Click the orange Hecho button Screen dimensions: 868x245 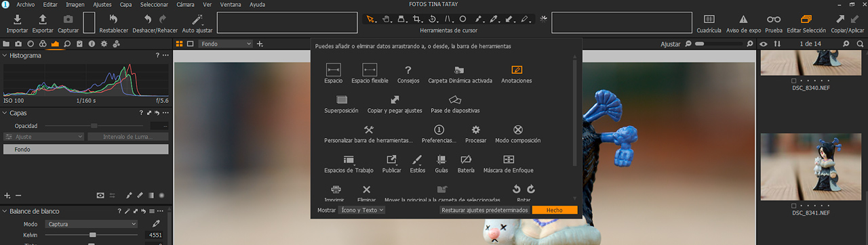(555, 210)
